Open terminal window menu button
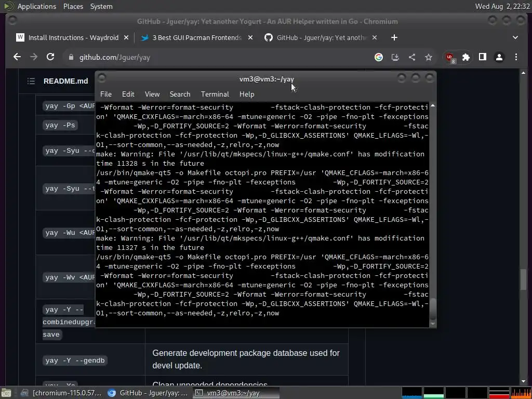Image resolution: width=532 pixels, height=399 pixels. click(101, 78)
